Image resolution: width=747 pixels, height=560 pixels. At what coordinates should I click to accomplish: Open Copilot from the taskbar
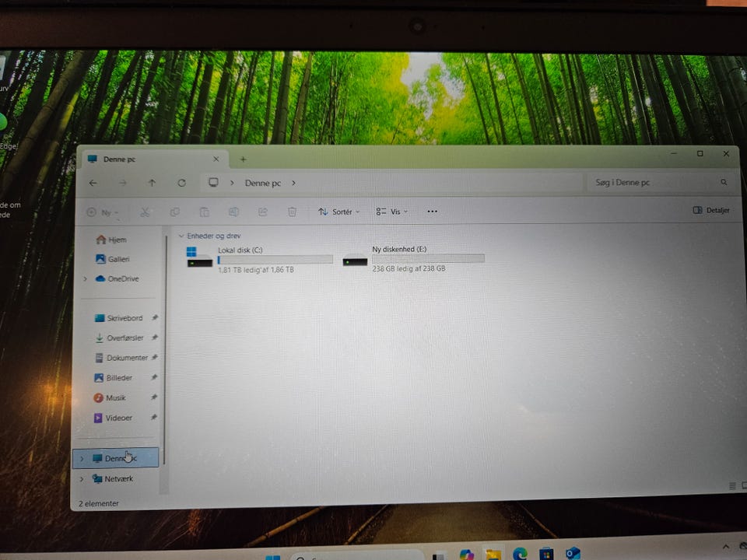(466, 555)
